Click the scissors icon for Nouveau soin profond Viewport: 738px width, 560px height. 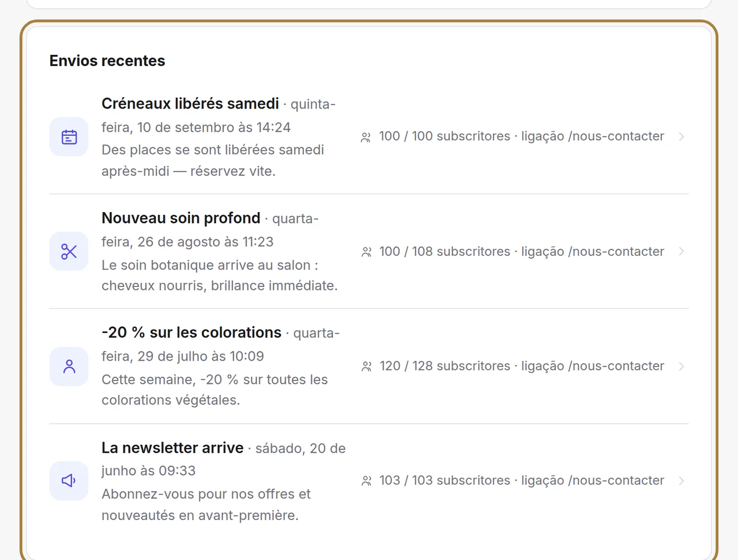pyautogui.click(x=69, y=252)
